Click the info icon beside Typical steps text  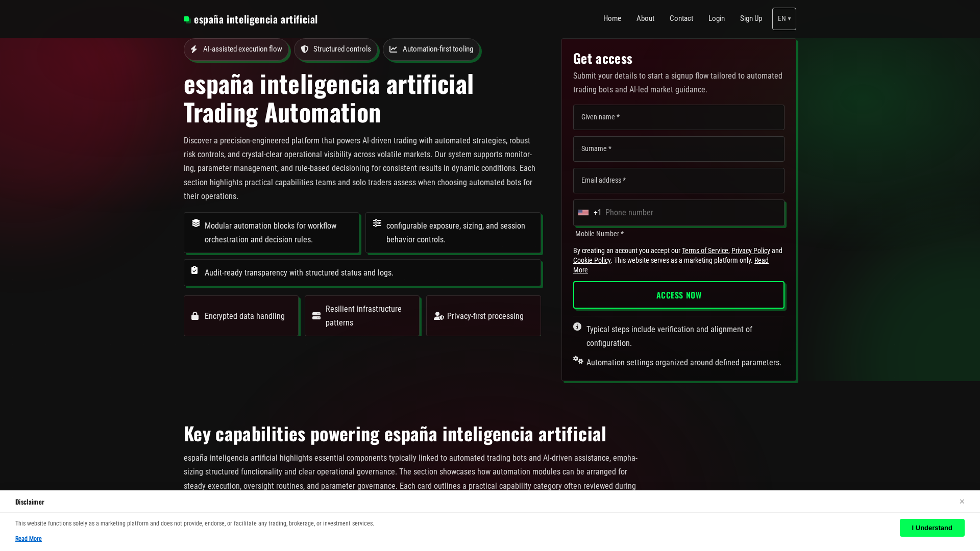pos(577,327)
